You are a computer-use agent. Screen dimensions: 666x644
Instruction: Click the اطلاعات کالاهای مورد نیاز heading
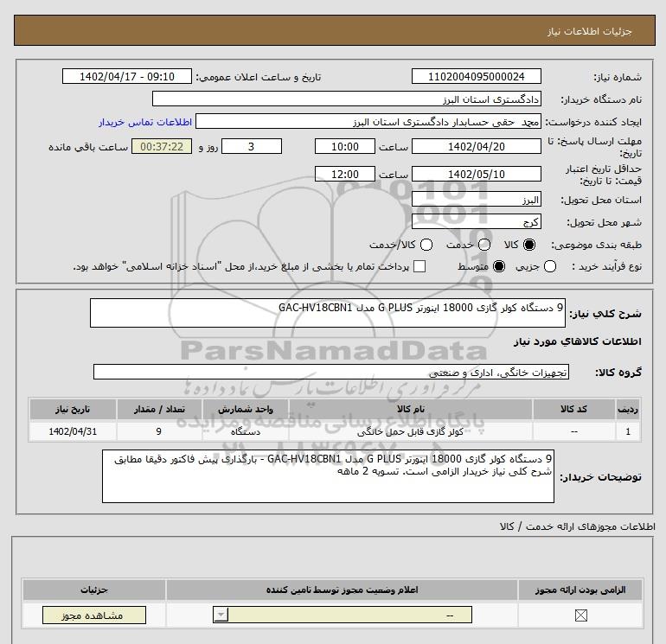pyautogui.click(x=577, y=341)
